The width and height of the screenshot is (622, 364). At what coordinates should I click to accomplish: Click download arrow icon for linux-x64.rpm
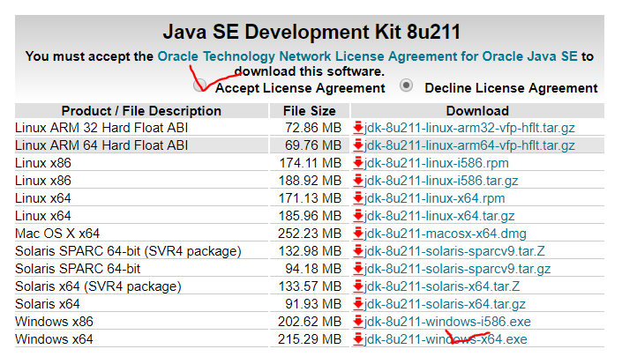point(358,198)
